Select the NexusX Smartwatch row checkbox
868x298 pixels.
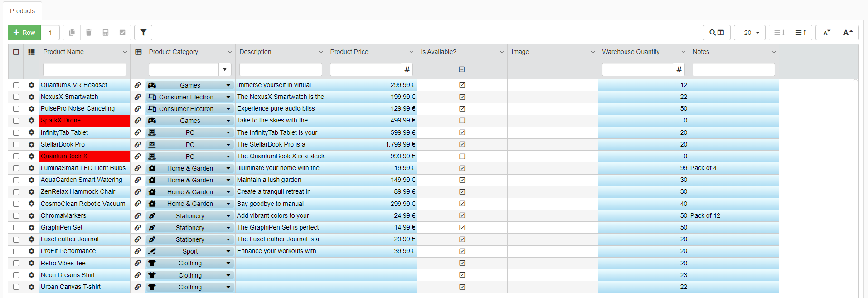[x=16, y=97]
